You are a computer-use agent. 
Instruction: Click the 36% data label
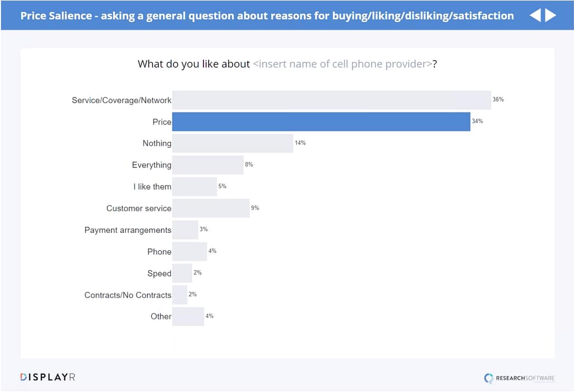pyautogui.click(x=498, y=99)
